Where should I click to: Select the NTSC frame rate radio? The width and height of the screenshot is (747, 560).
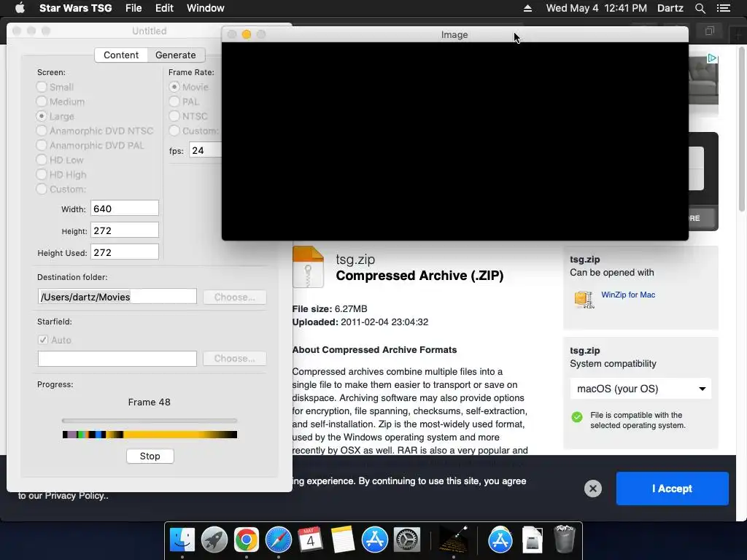174,116
